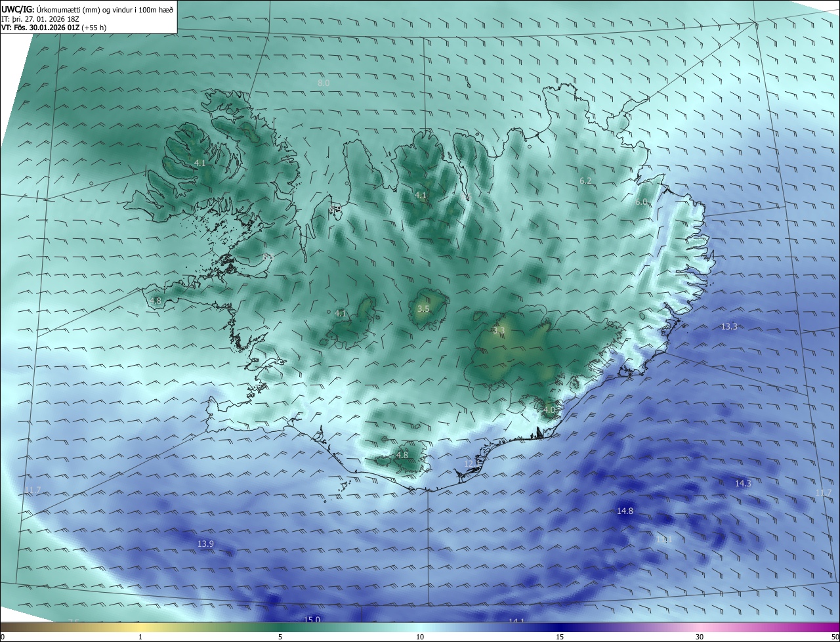The height and width of the screenshot is (642, 840).
Task: Click the 0 tick on the colorbar
Action: tap(3, 637)
